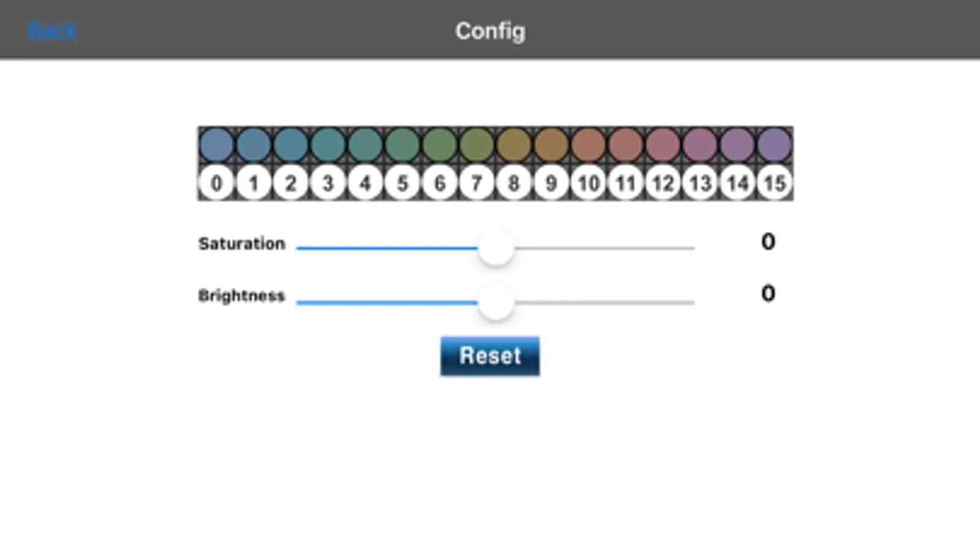The height and width of the screenshot is (552, 980).
Task: Select the olive swatch above number 8
Action: (514, 145)
